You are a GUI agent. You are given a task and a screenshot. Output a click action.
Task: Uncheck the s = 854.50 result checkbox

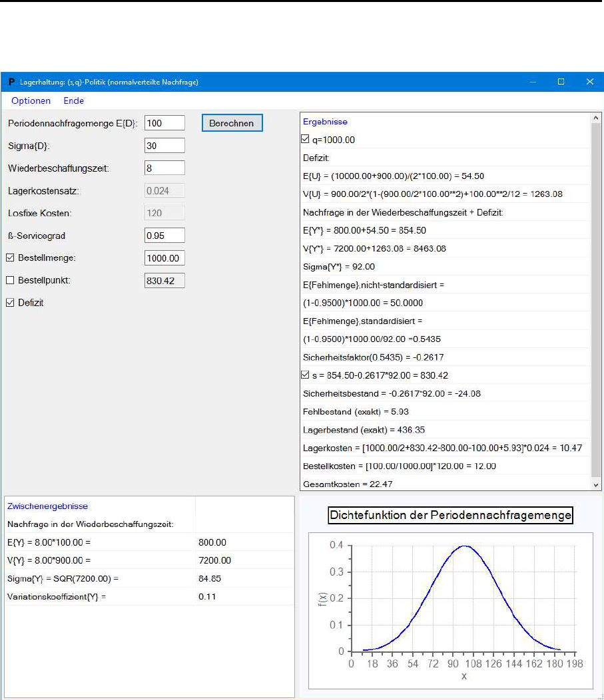coord(306,375)
